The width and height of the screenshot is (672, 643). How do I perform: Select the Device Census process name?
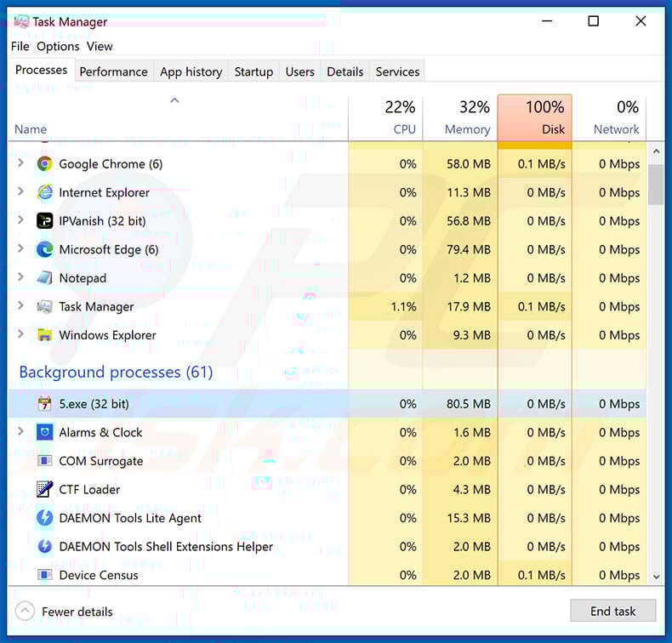(x=99, y=575)
